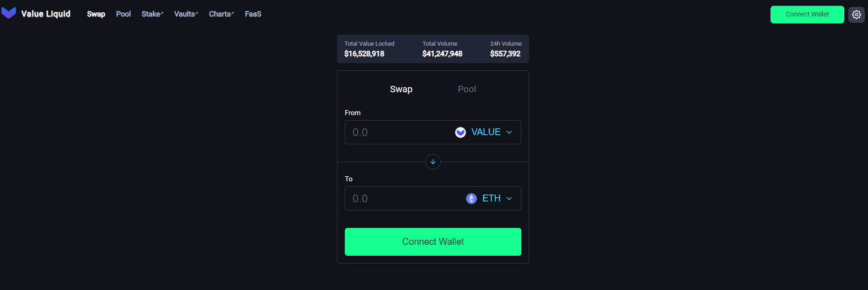The height and width of the screenshot is (290, 868).
Task: Click the ETH token logo icon
Action: [x=472, y=199]
